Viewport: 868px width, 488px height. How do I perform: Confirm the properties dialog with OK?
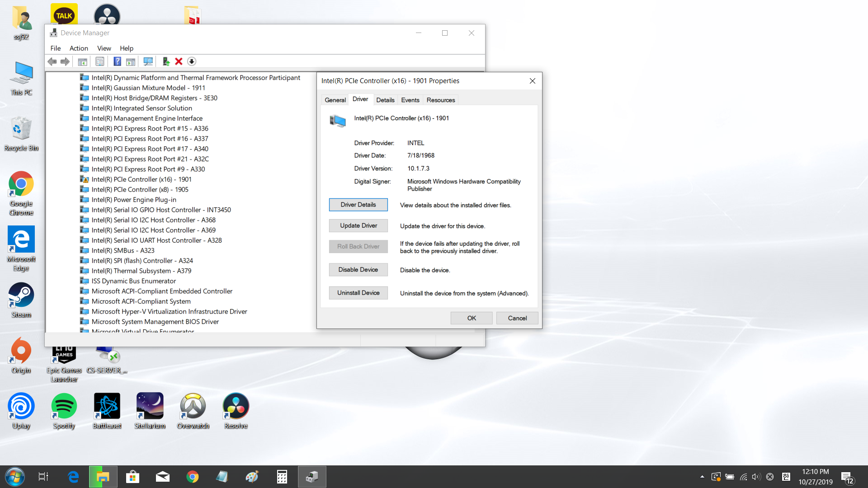(x=472, y=318)
